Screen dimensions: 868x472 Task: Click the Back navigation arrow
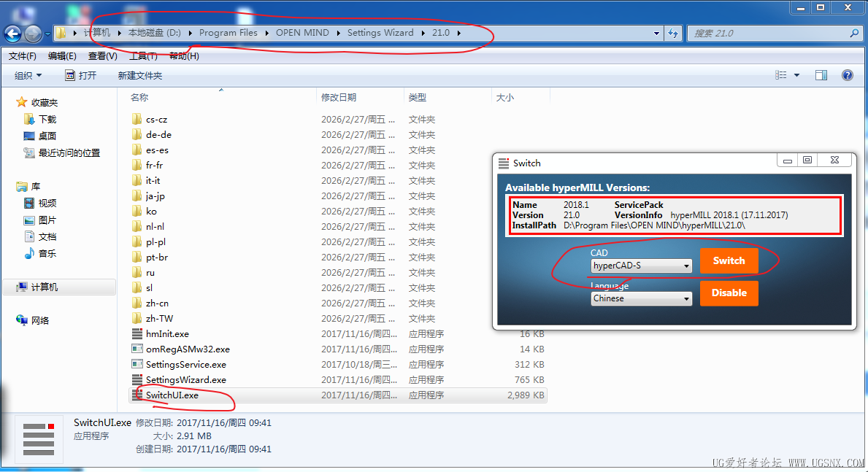[13, 34]
